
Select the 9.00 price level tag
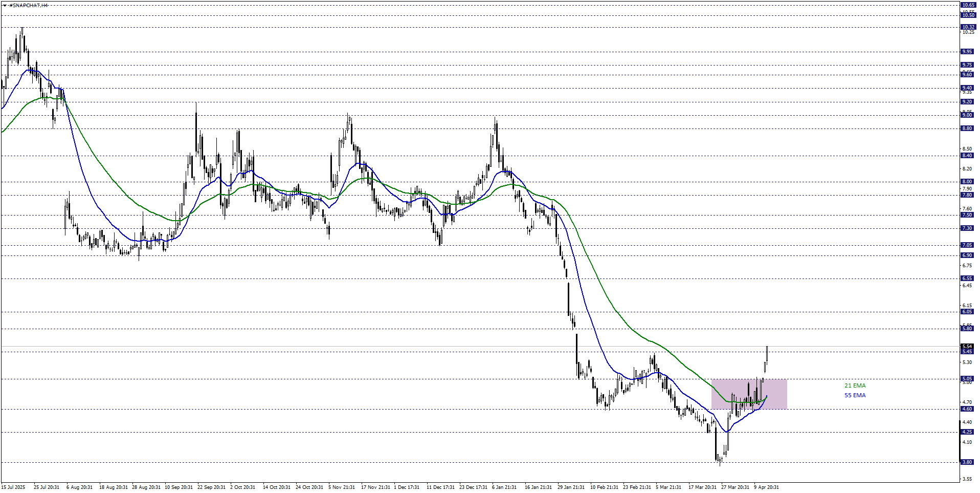(967, 115)
